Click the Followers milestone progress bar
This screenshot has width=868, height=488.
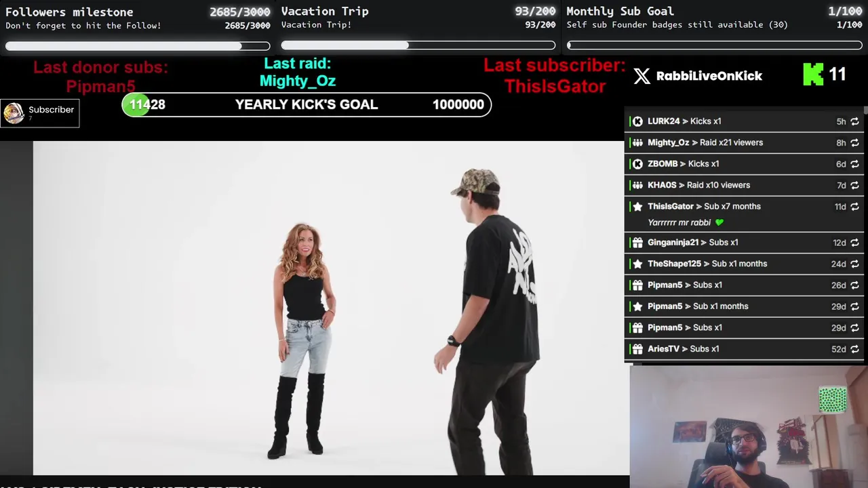point(138,46)
